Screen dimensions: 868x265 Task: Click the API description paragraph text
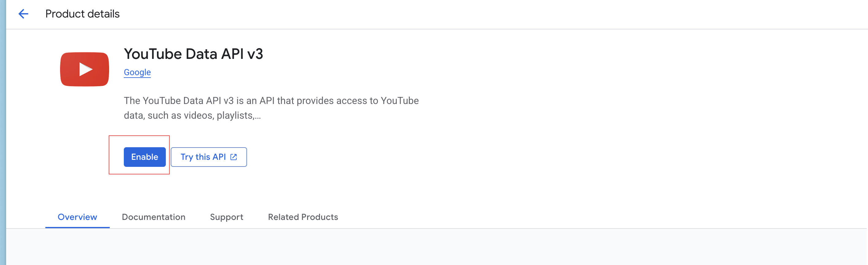pyautogui.click(x=271, y=108)
